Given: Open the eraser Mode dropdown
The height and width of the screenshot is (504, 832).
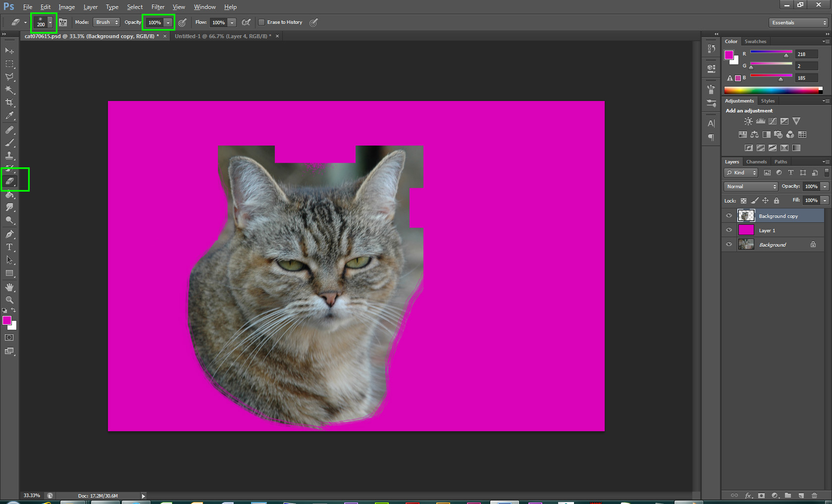Looking at the screenshot, I should click(x=106, y=22).
